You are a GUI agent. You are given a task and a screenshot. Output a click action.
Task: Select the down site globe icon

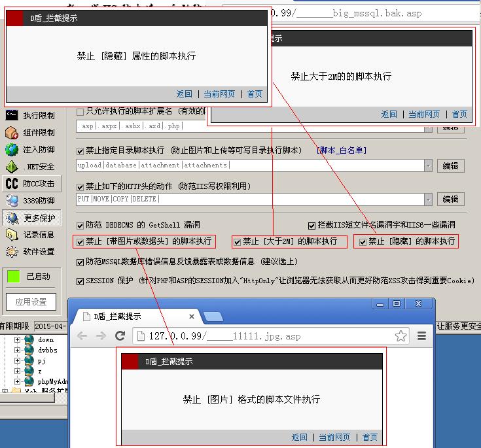coord(29,339)
